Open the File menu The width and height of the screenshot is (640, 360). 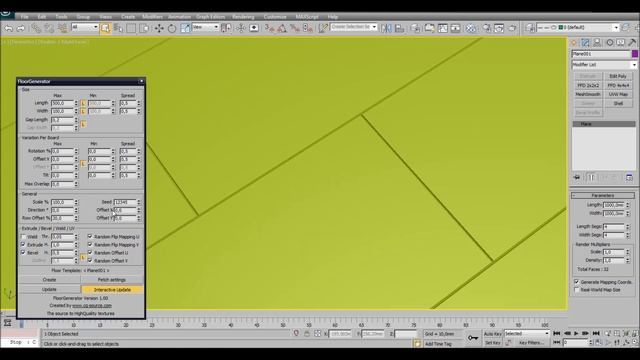pos(24,17)
